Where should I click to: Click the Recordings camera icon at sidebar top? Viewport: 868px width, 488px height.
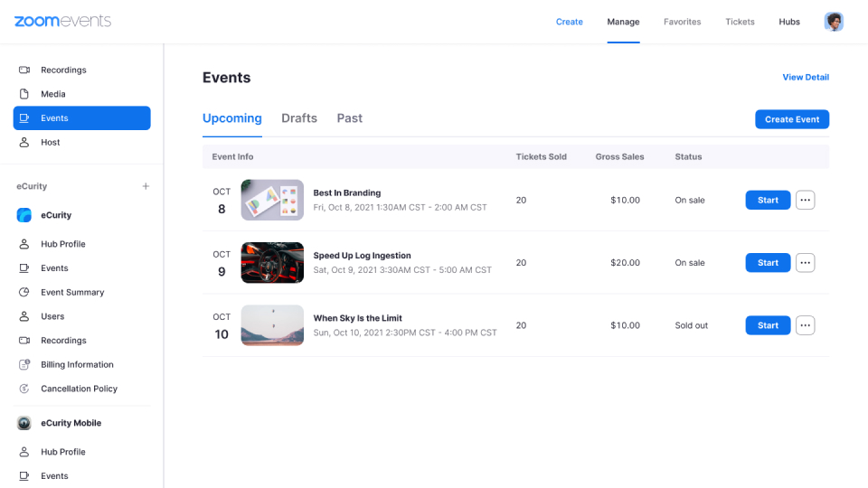24,70
